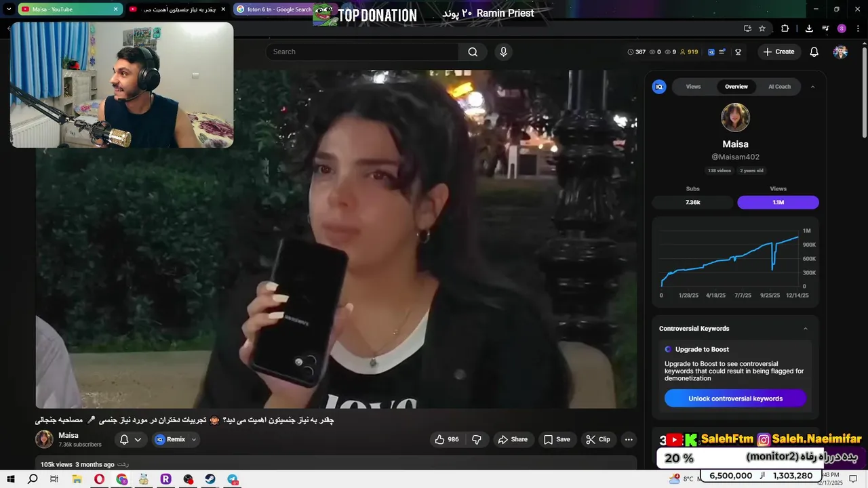This screenshot has height=488, width=868.
Task: Click the Create button
Action: [778, 52]
